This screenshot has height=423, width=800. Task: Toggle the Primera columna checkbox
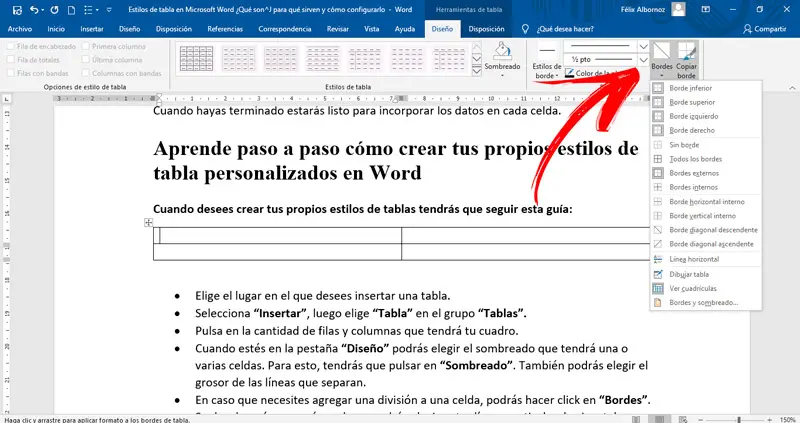click(86, 46)
